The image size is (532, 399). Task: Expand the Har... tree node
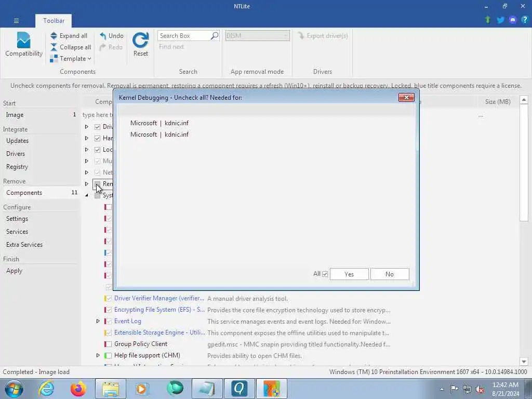(x=87, y=138)
